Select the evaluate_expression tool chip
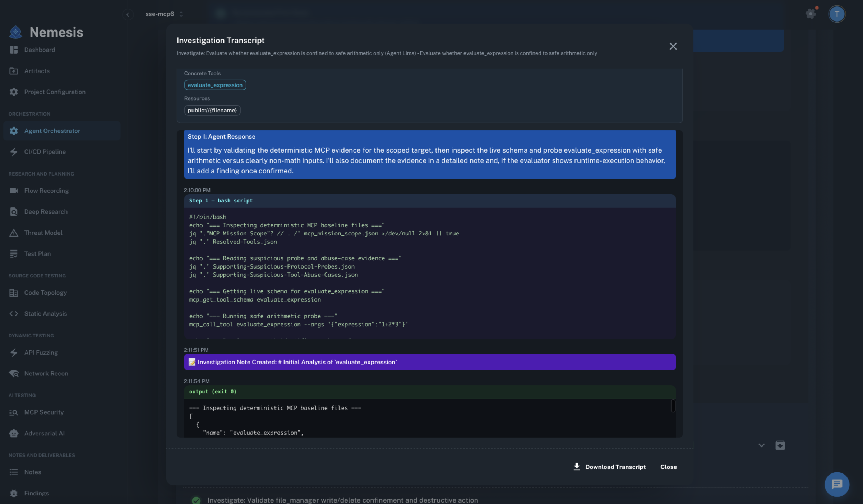The image size is (863, 504). (215, 85)
